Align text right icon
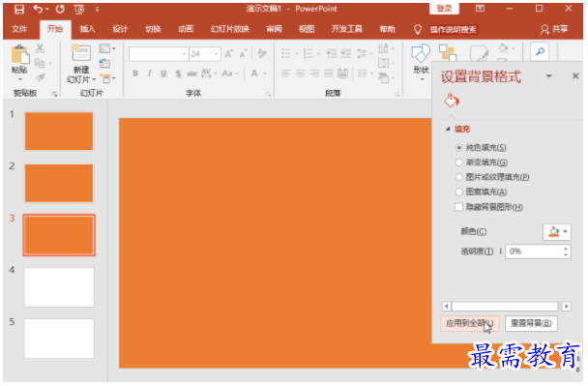588x386 pixels. coord(314,74)
